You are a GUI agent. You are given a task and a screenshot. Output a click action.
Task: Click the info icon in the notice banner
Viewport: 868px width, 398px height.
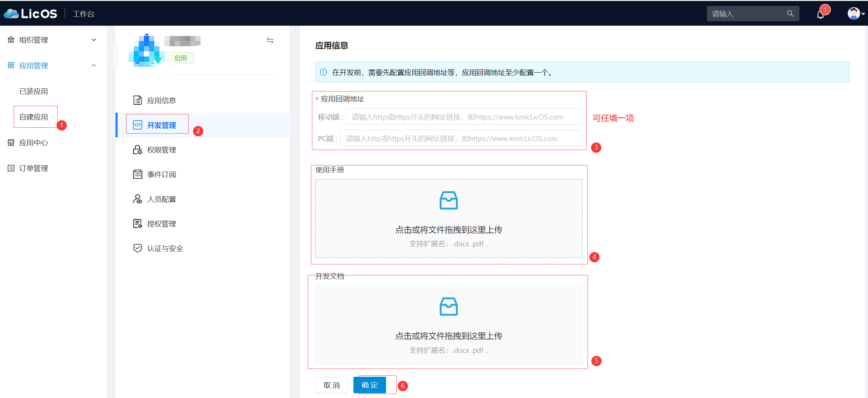tap(323, 72)
